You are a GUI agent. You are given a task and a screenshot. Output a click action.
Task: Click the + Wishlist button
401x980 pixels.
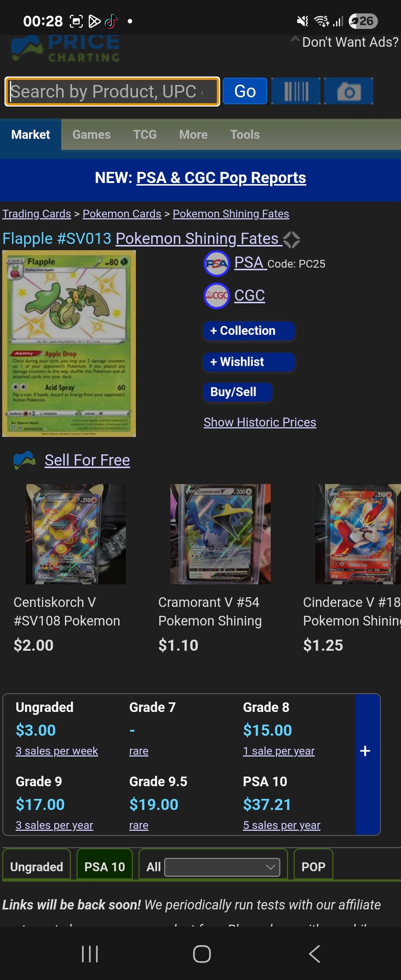tap(249, 362)
